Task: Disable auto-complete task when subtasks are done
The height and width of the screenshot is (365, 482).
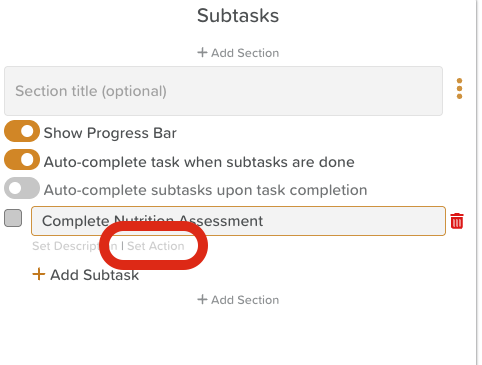Action: click(22, 160)
